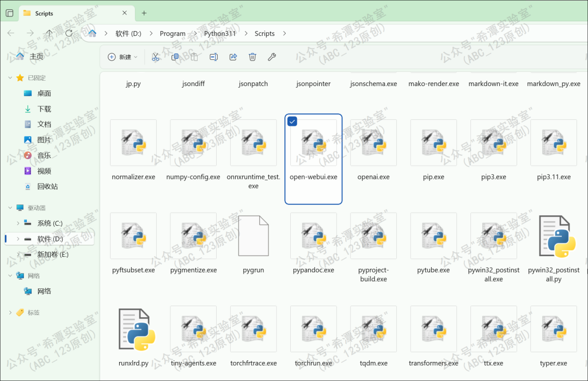Open chevron dropdown after Program in path

(x=194, y=33)
